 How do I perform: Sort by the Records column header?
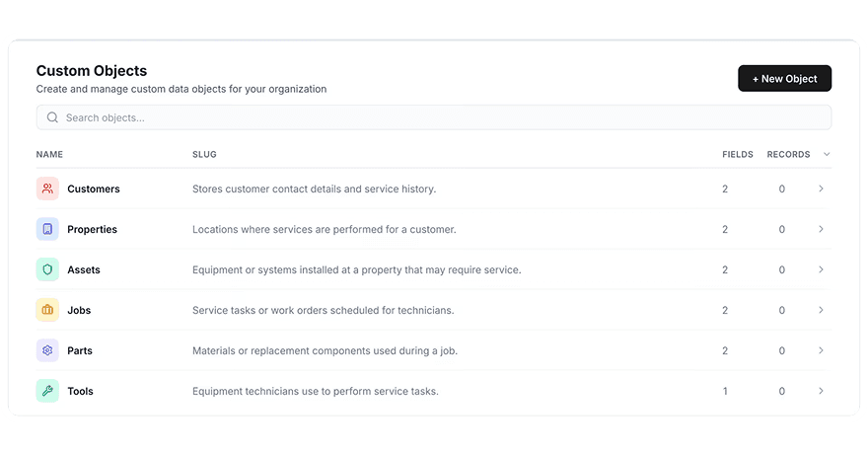click(x=788, y=154)
